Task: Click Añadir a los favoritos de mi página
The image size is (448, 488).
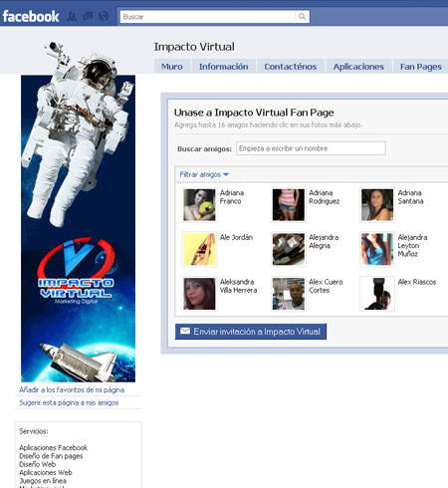Action: [72, 389]
